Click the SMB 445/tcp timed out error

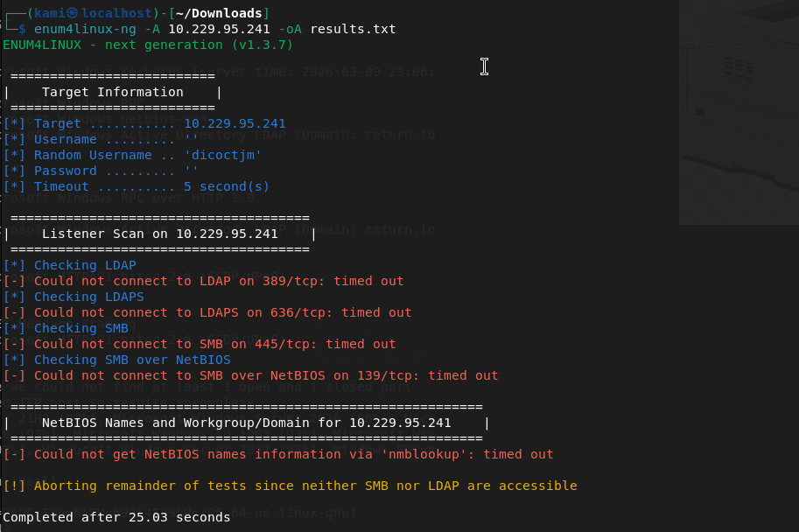[x=214, y=344]
